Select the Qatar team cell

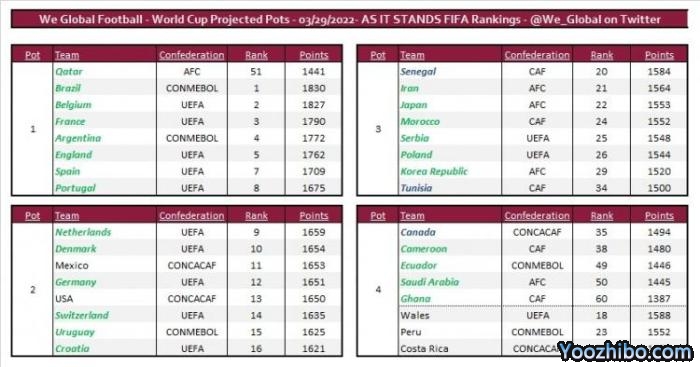[104, 71]
